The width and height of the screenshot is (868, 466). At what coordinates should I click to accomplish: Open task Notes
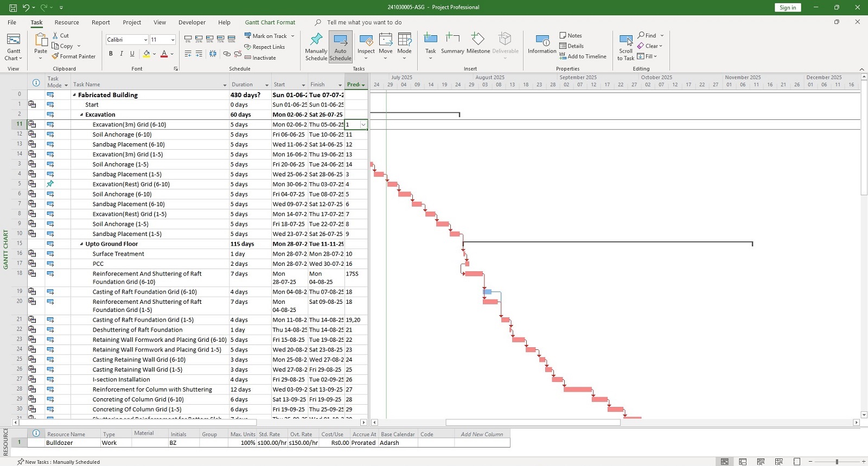(571, 36)
